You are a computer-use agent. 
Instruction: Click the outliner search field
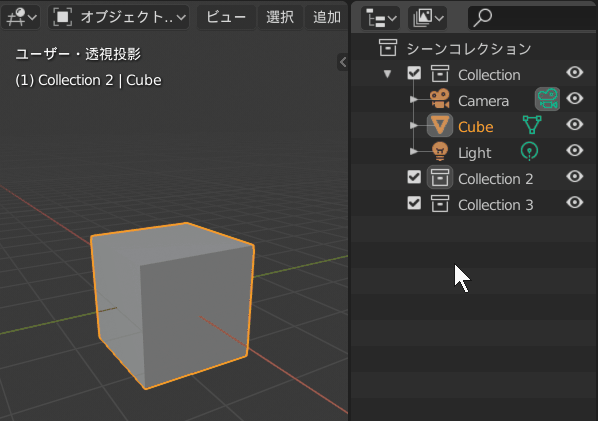(533, 18)
